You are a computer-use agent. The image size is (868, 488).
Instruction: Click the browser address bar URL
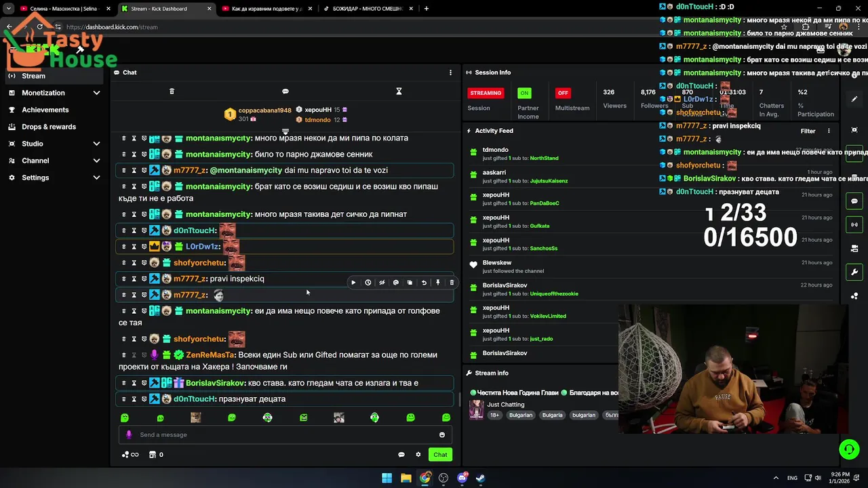[x=112, y=27]
